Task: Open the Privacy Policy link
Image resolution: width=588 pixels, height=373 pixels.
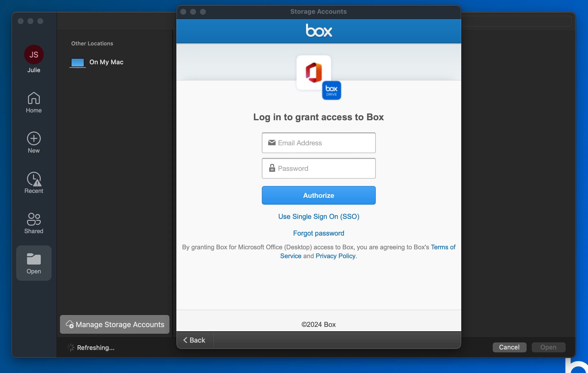Action: tap(336, 256)
